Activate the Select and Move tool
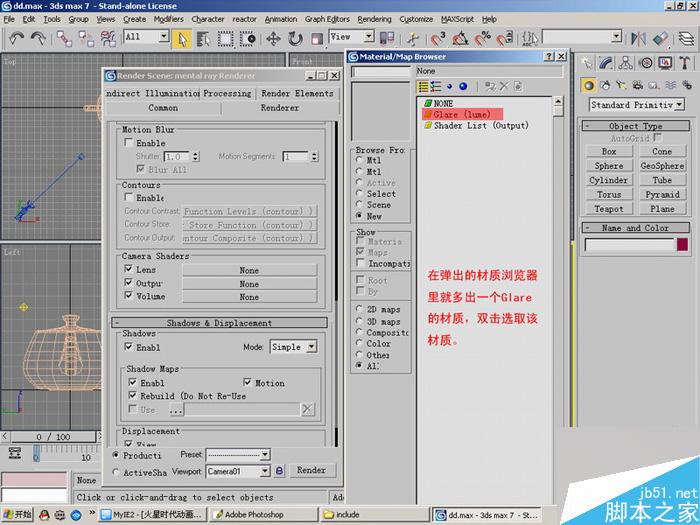 click(x=273, y=39)
